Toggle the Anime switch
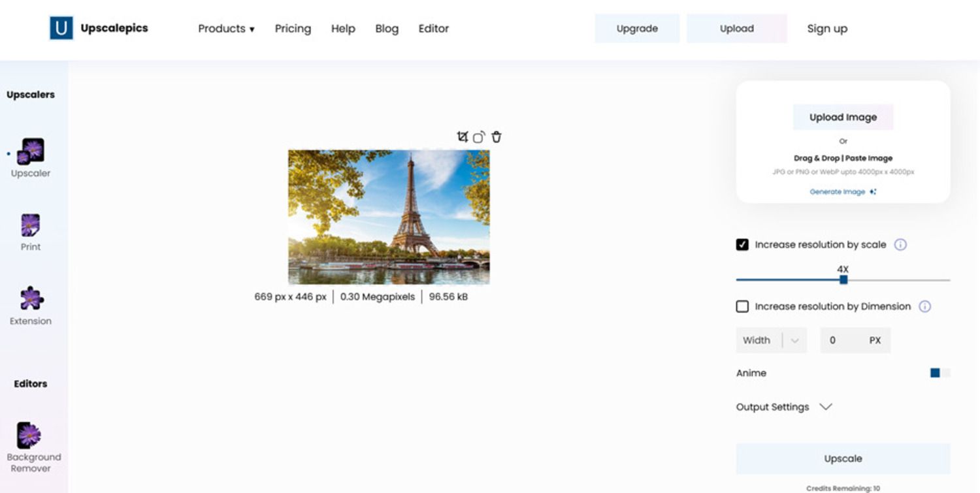The height and width of the screenshot is (493, 980). pos(940,373)
